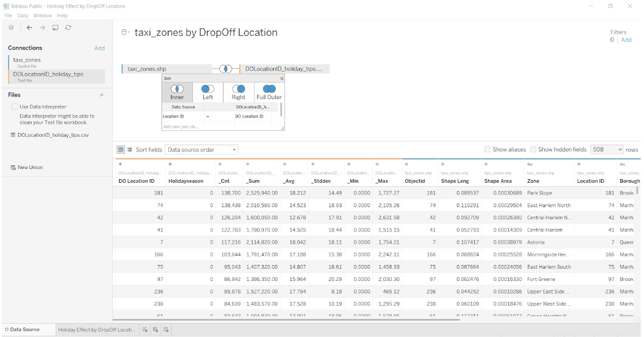
Task: Save the workbook with the disk icon
Action: (x=56, y=28)
